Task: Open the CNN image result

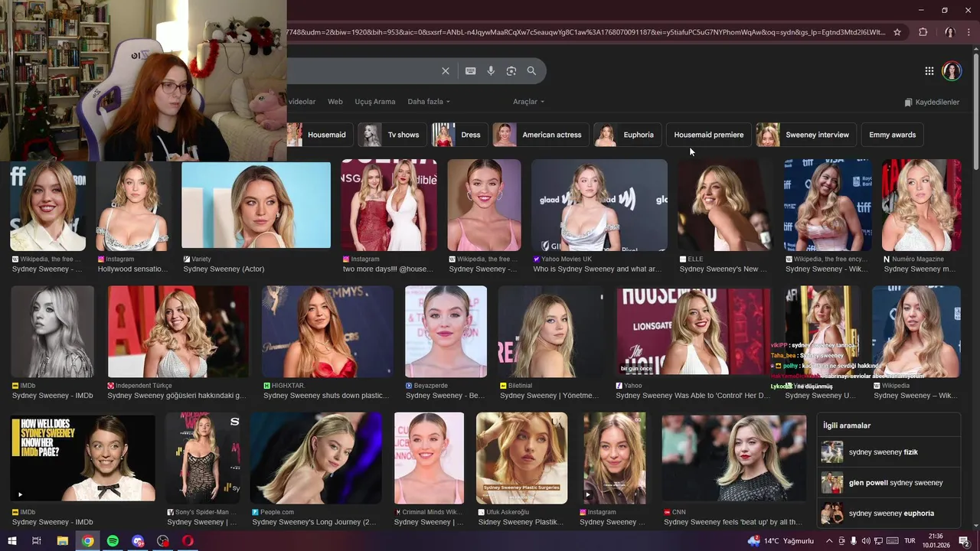Action: click(733, 458)
